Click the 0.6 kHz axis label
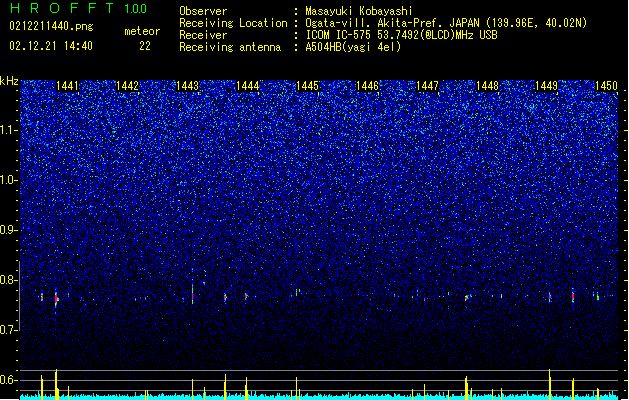The image size is (629, 400). pos(8,380)
